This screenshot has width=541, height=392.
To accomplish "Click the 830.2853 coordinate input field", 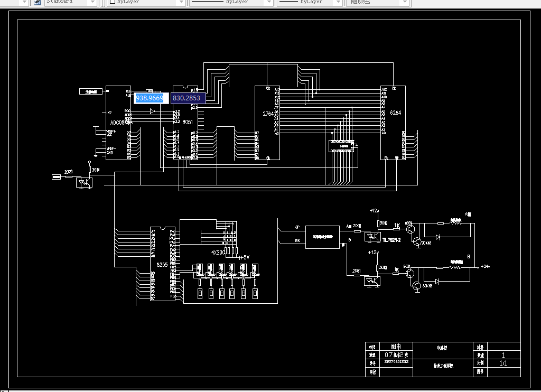I will click(189, 98).
